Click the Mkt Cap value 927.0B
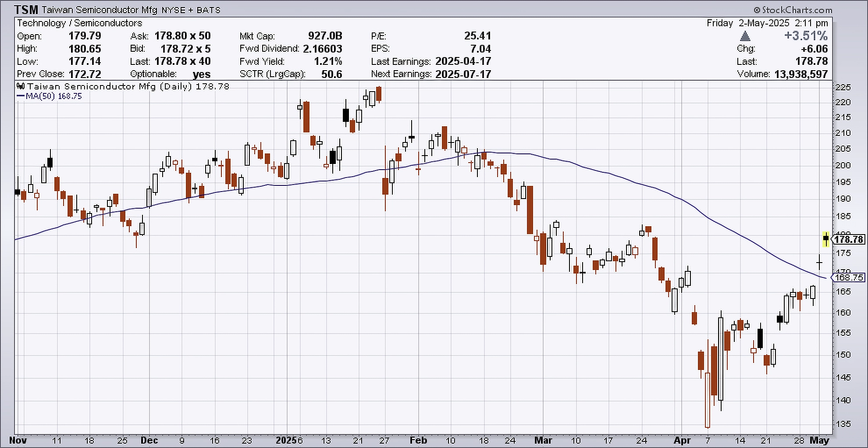 pyautogui.click(x=325, y=36)
